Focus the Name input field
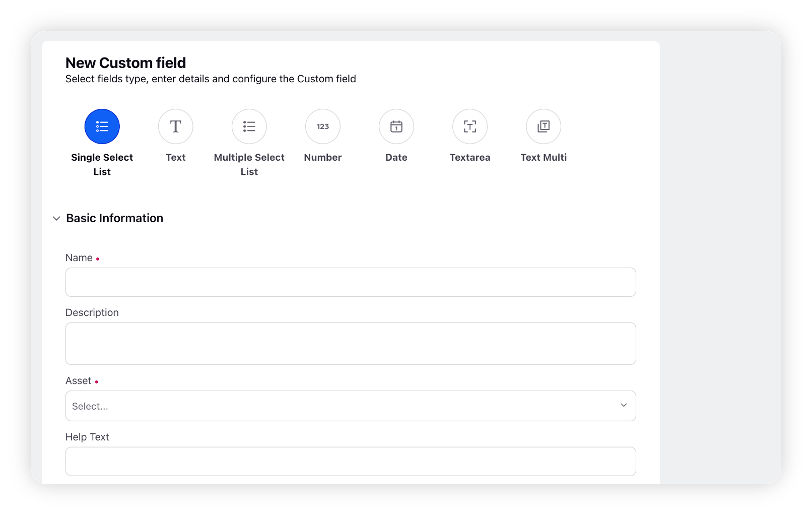 351,282
